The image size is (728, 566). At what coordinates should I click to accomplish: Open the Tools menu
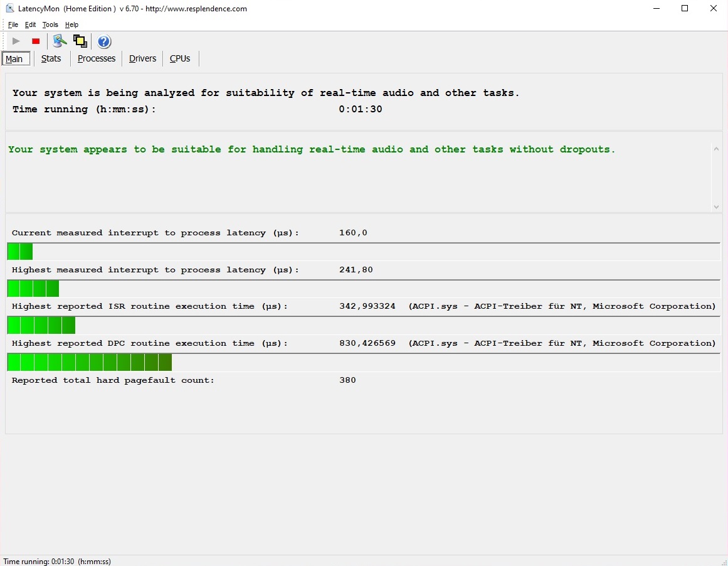coord(50,24)
